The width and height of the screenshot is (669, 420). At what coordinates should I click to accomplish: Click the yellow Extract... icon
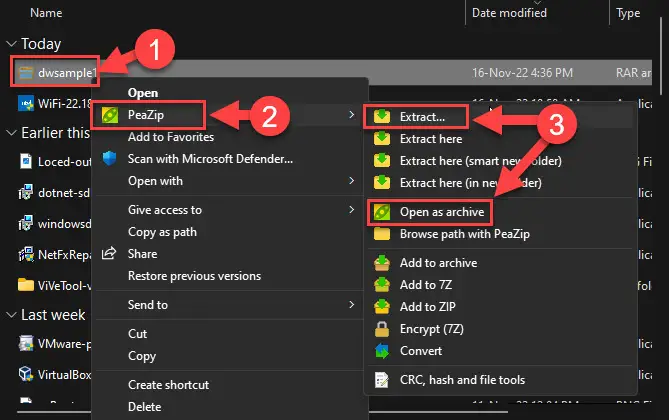(x=382, y=117)
